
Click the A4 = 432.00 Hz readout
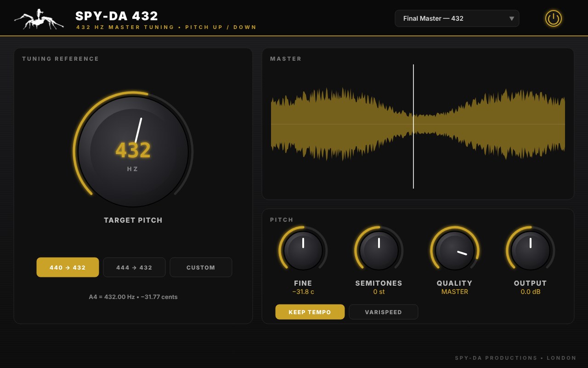tap(133, 297)
